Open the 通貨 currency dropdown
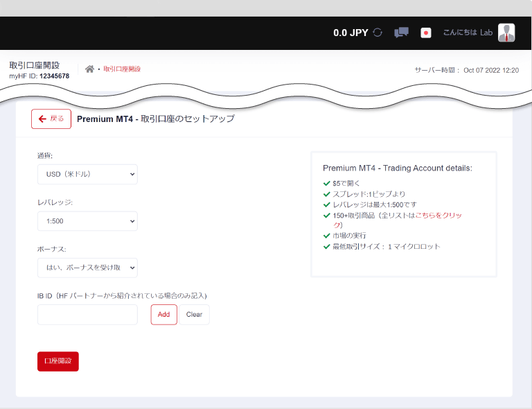 pyautogui.click(x=87, y=174)
